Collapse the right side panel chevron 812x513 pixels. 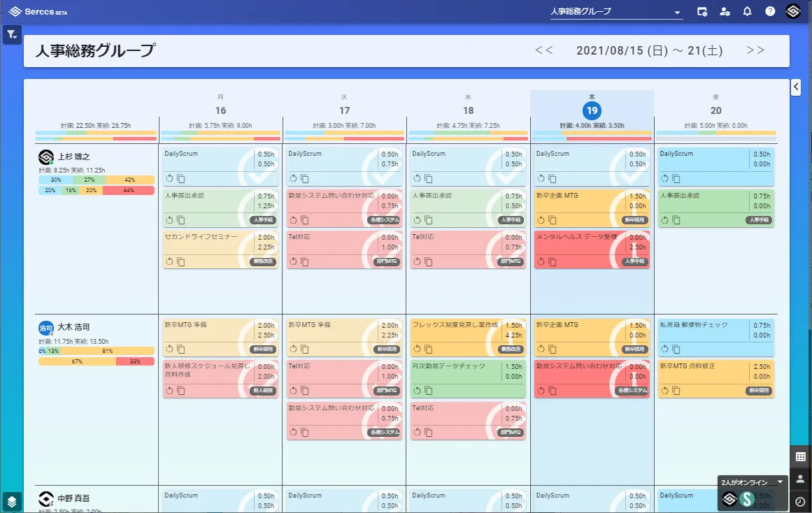pyautogui.click(x=797, y=87)
